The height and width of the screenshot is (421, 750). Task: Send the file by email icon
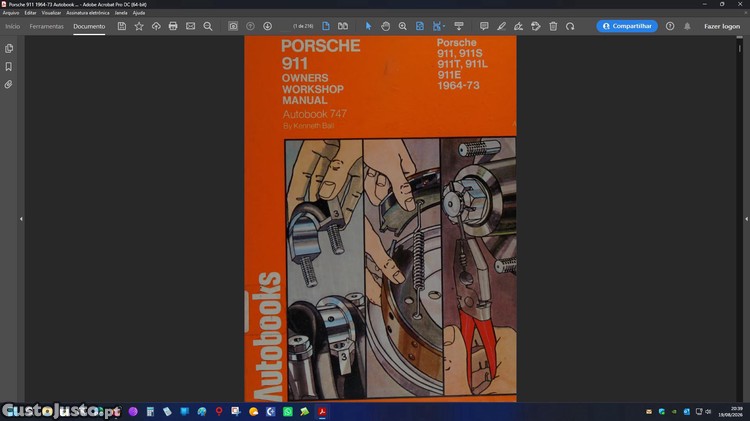pyautogui.click(x=190, y=26)
